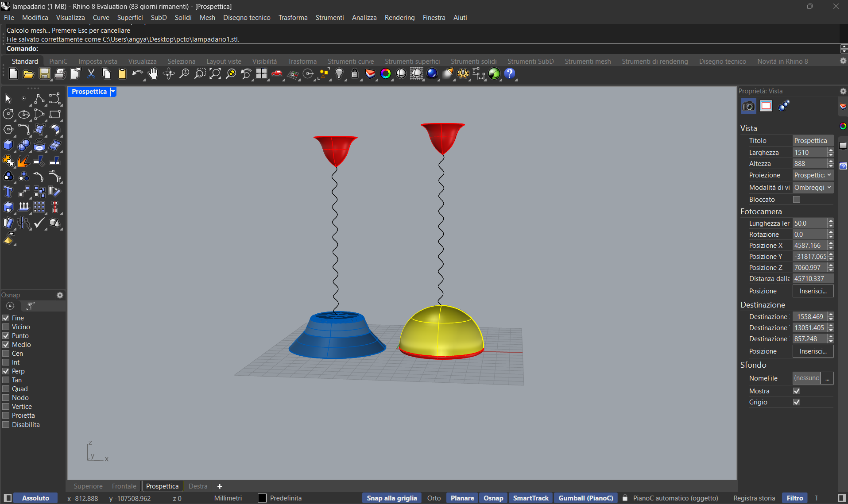This screenshot has height=504, width=848.
Task: Open the Help question mark icon
Action: [x=510, y=74]
